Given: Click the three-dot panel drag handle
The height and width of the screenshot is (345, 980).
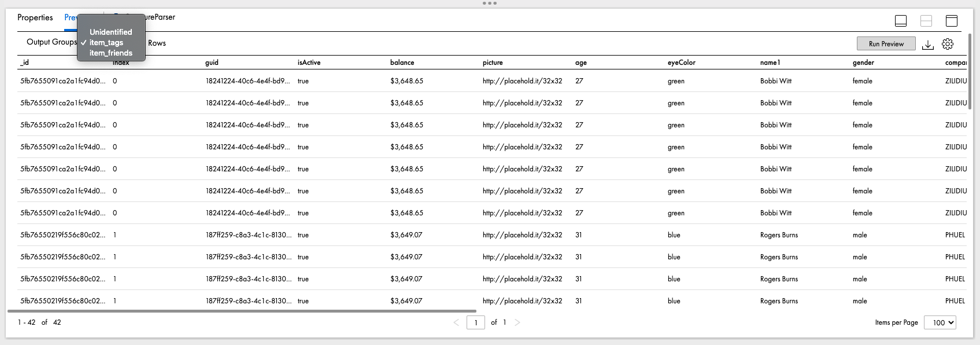Looking at the screenshot, I should [489, 3].
